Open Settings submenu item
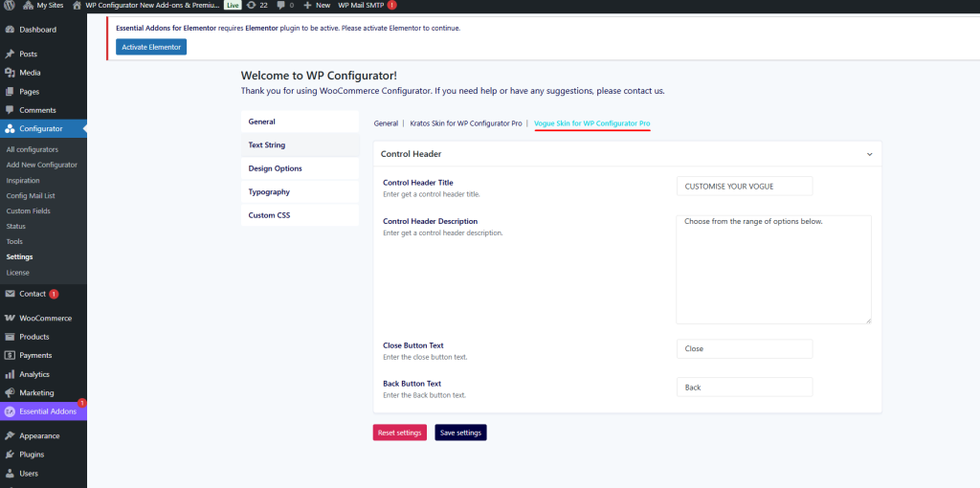The image size is (980, 488). click(x=19, y=256)
